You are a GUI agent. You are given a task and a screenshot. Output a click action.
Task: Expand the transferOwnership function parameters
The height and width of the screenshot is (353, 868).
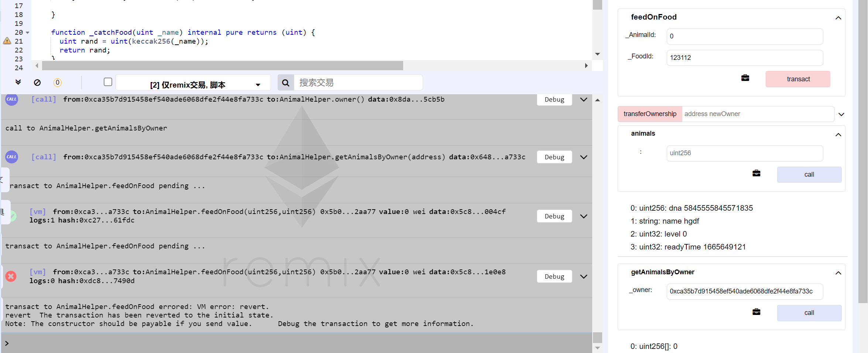tap(841, 114)
